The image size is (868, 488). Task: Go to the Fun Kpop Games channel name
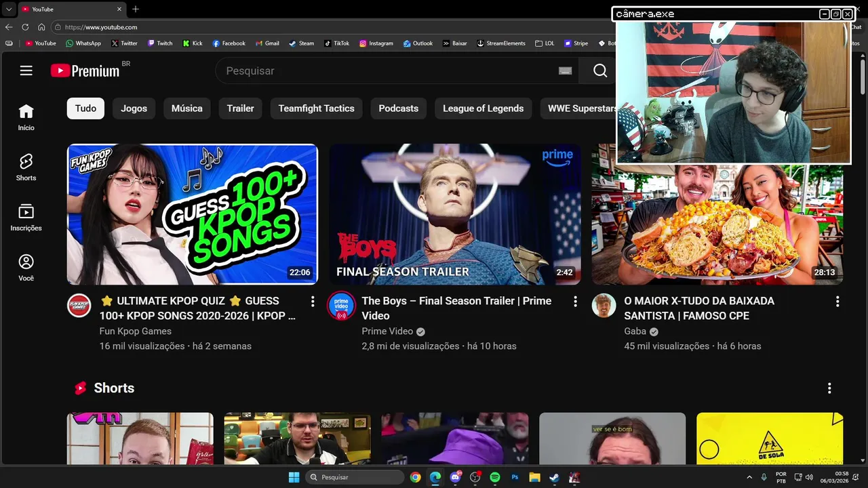[136, 331]
